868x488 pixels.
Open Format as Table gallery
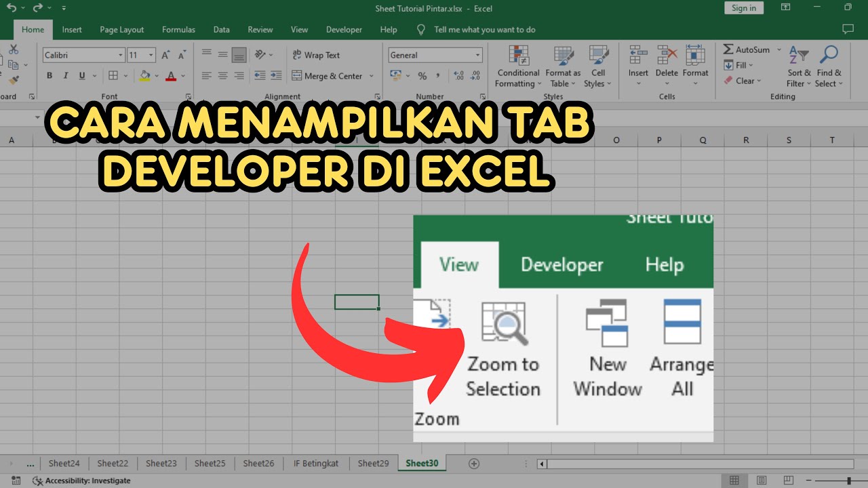[x=563, y=66]
